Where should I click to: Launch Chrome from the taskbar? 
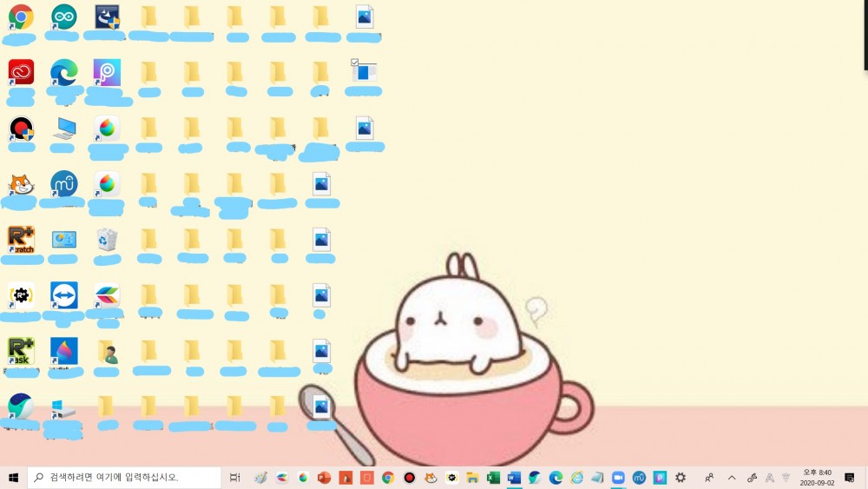pos(387,478)
